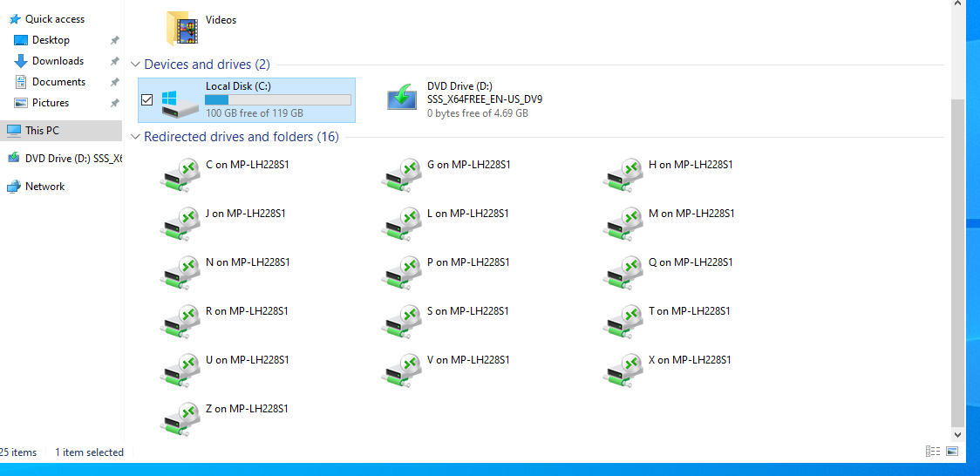Open the Videos folder icon
The width and height of the screenshot is (980, 476).
pyautogui.click(x=181, y=28)
